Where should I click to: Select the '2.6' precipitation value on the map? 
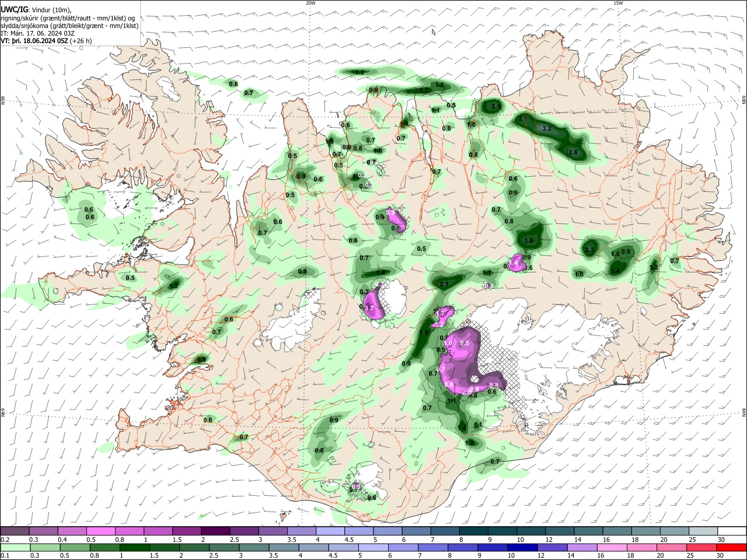click(x=573, y=153)
